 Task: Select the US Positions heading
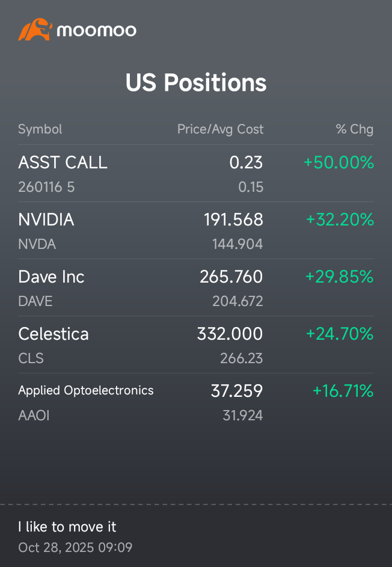[196, 82]
